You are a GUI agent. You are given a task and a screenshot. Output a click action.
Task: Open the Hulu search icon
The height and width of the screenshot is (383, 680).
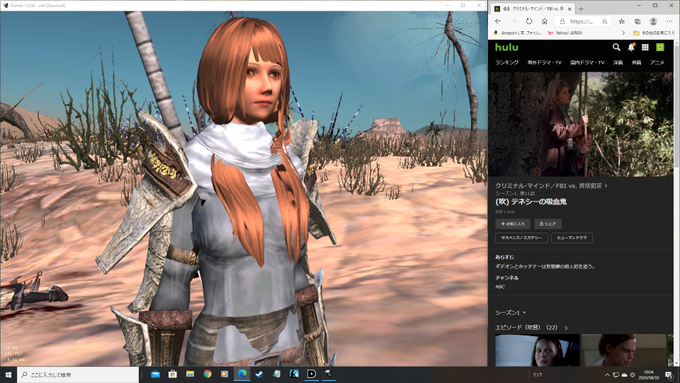point(616,47)
